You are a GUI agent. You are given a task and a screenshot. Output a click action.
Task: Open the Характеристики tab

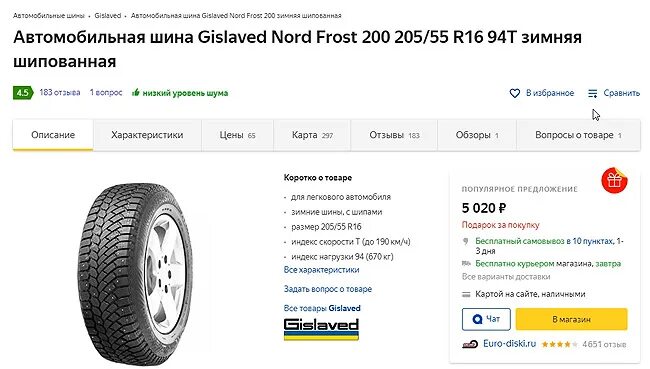coord(147,135)
